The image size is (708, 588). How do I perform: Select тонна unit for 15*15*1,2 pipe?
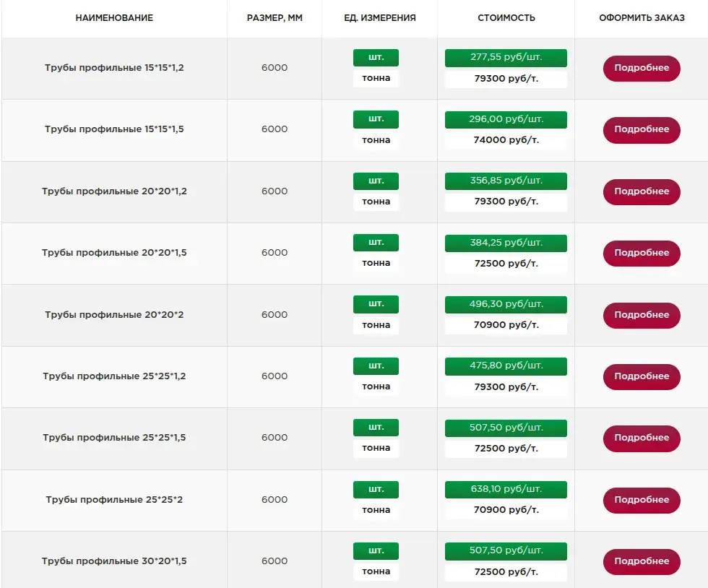click(x=376, y=78)
